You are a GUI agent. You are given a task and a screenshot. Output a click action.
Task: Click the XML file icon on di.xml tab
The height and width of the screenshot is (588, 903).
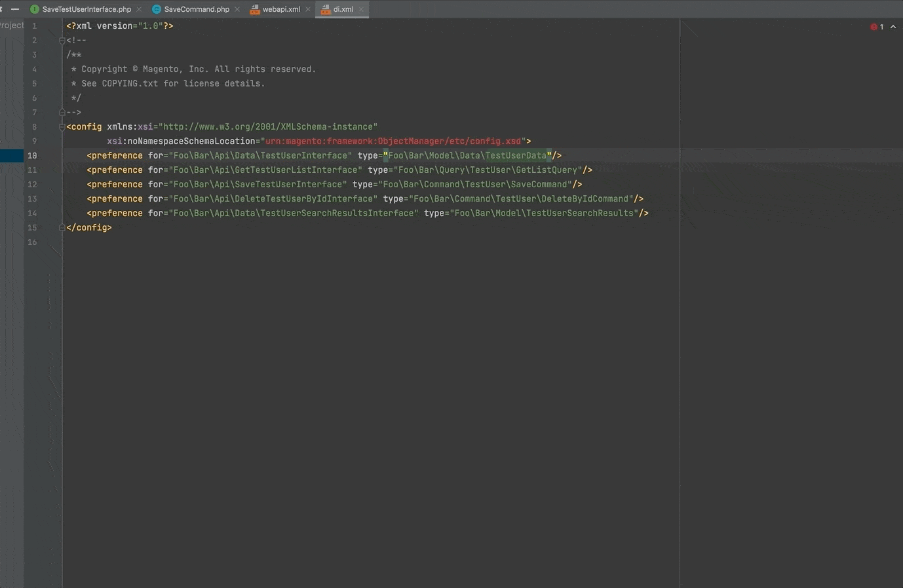click(326, 9)
